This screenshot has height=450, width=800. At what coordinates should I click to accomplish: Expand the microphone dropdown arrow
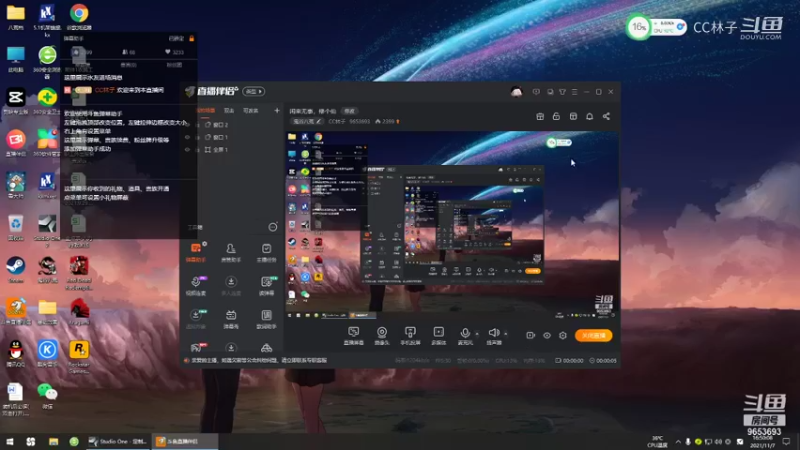[477, 334]
